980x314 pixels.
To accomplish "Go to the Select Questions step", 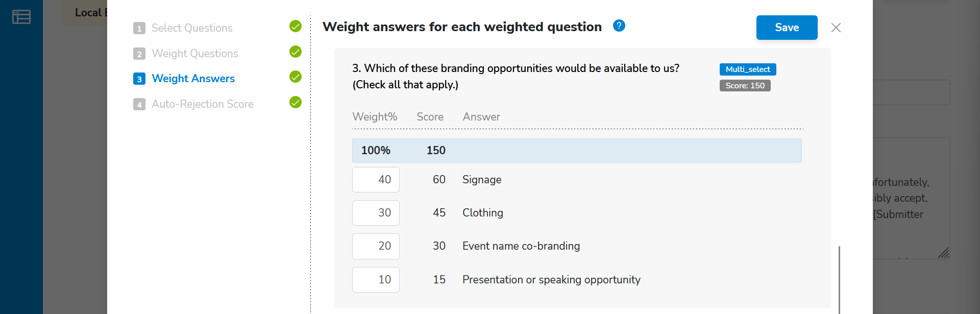I will 192,28.
